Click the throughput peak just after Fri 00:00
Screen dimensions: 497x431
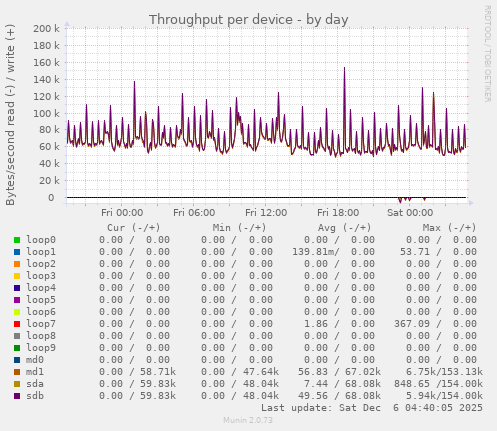(x=134, y=82)
